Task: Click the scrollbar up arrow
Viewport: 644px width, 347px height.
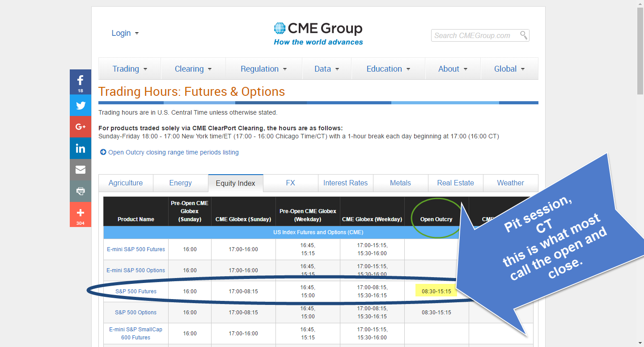Action: click(x=640, y=4)
